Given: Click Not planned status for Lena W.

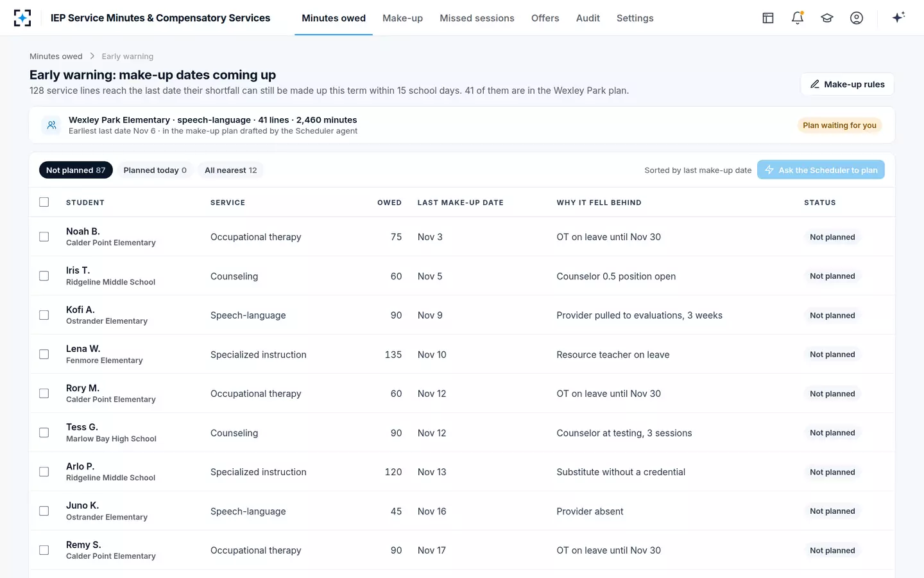Looking at the screenshot, I should (832, 355).
